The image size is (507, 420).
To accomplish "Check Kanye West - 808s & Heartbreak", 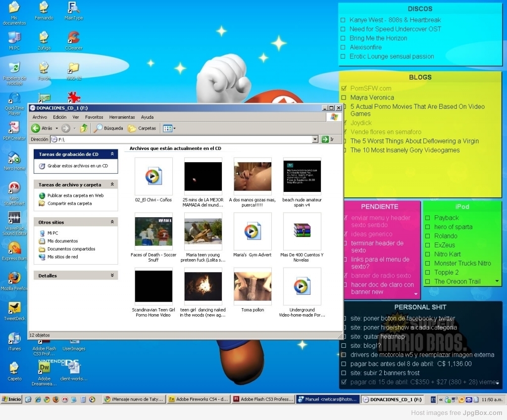I will (x=343, y=20).
